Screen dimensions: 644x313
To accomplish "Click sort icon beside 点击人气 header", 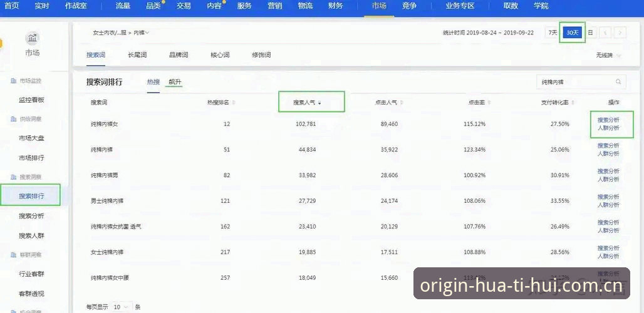I will 402,103.
